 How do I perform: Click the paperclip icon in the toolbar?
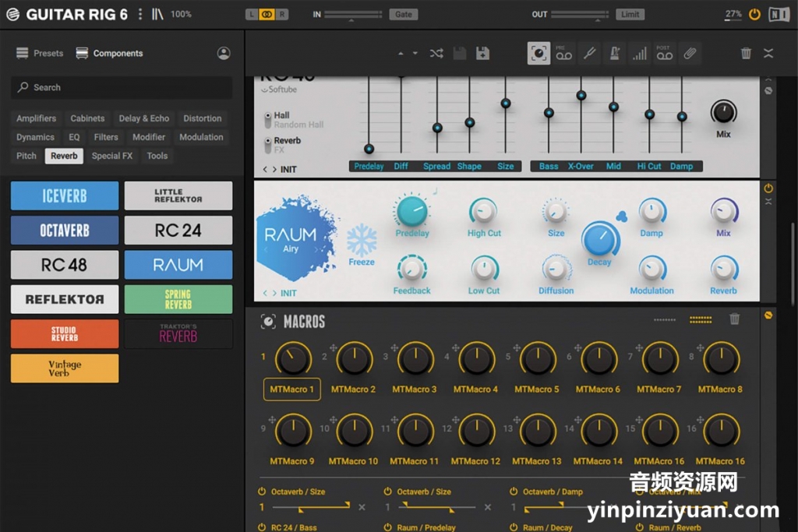coord(690,53)
